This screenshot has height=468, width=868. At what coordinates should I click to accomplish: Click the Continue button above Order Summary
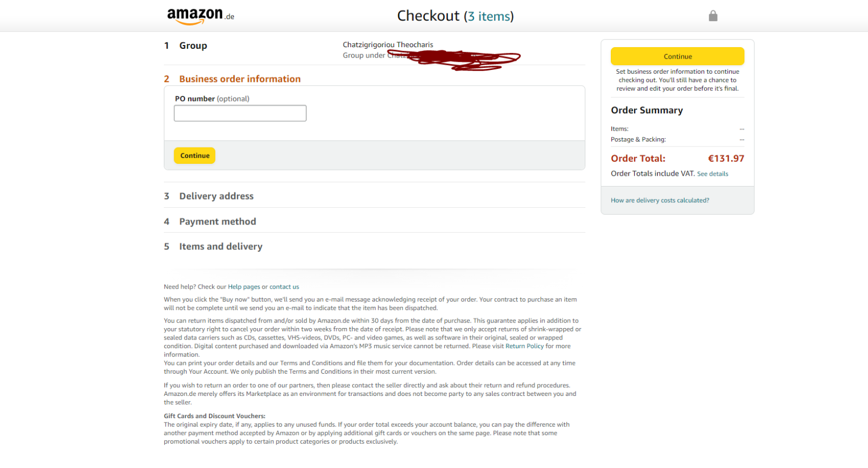[678, 56]
